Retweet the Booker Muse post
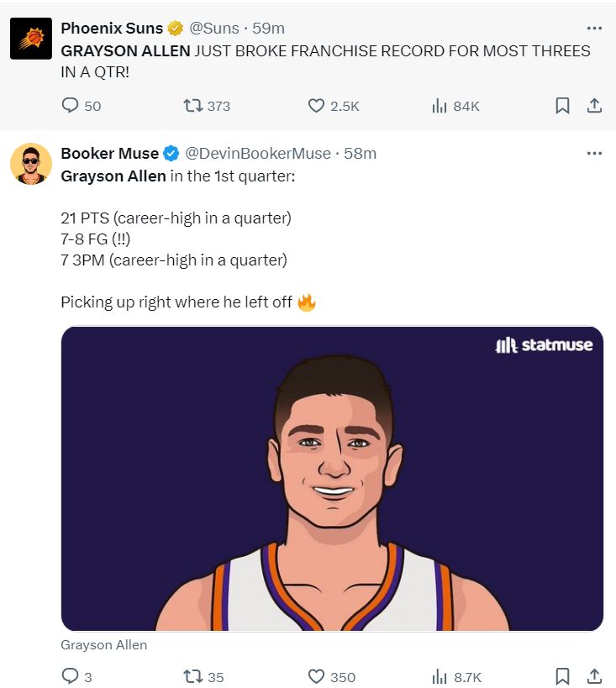616x688 pixels. 193,676
